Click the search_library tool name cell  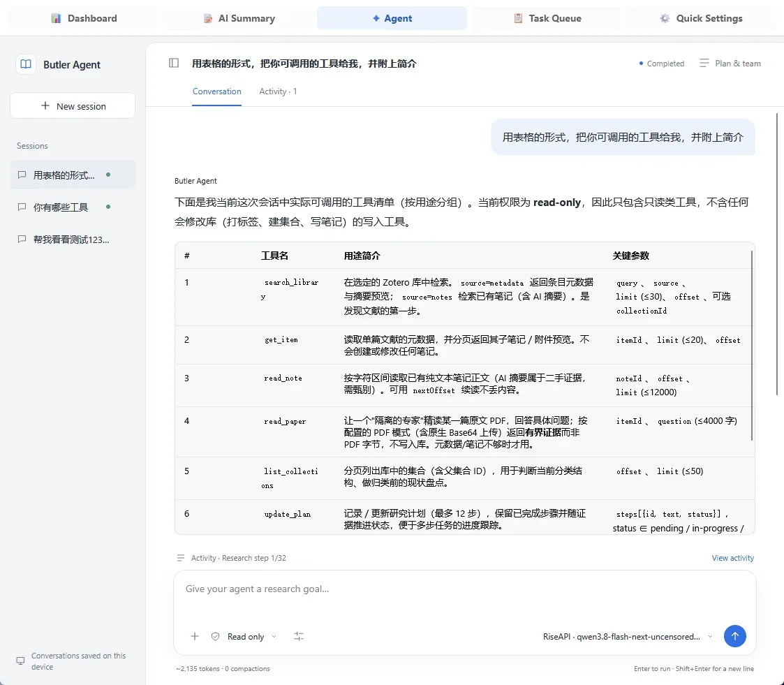[x=290, y=290]
